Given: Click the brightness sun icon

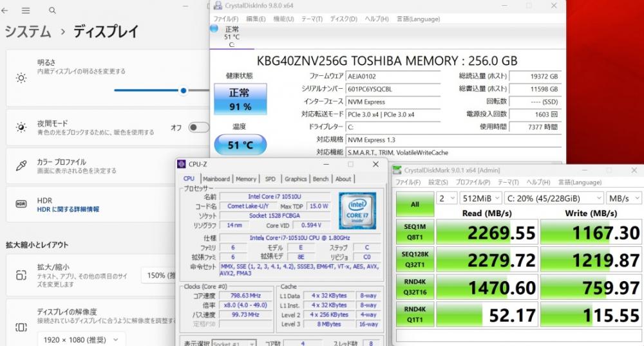Looking at the screenshot, I should 21,78.
